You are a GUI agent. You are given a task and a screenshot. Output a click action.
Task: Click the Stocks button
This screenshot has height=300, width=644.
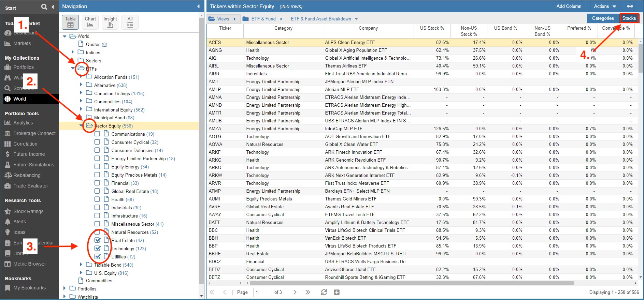tap(629, 18)
